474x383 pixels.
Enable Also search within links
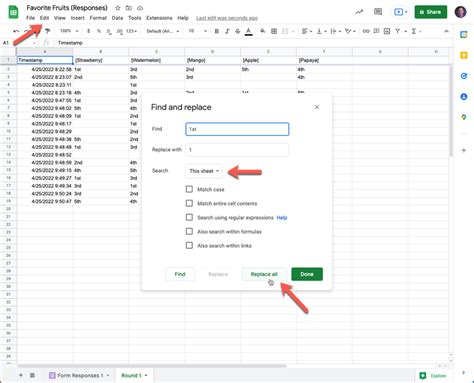pos(189,246)
